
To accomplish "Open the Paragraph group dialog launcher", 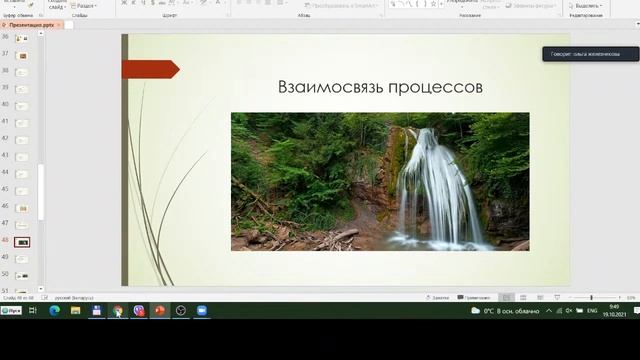I will [381, 15].
